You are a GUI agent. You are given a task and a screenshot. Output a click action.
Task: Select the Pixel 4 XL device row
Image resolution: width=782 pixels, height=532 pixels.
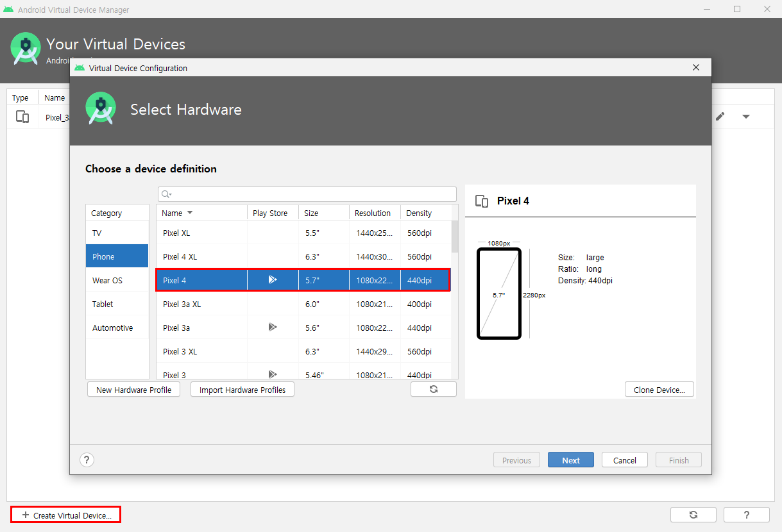click(x=303, y=256)
